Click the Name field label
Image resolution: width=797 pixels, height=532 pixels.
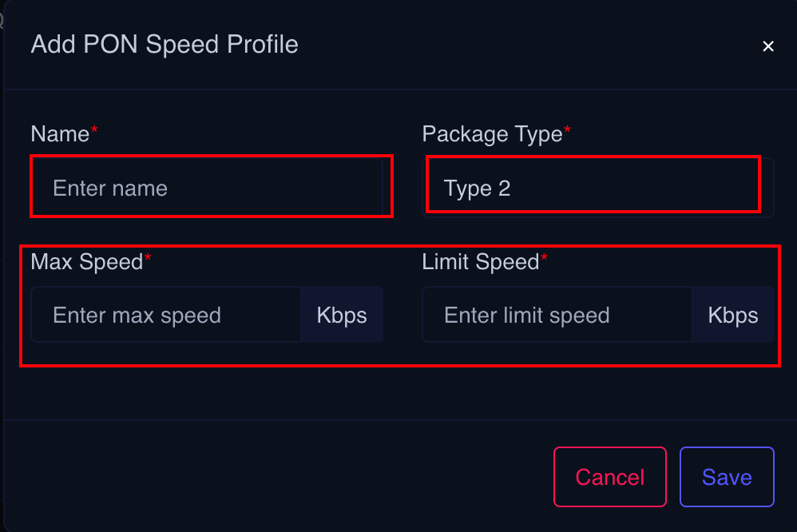click(x=60, y=134)
